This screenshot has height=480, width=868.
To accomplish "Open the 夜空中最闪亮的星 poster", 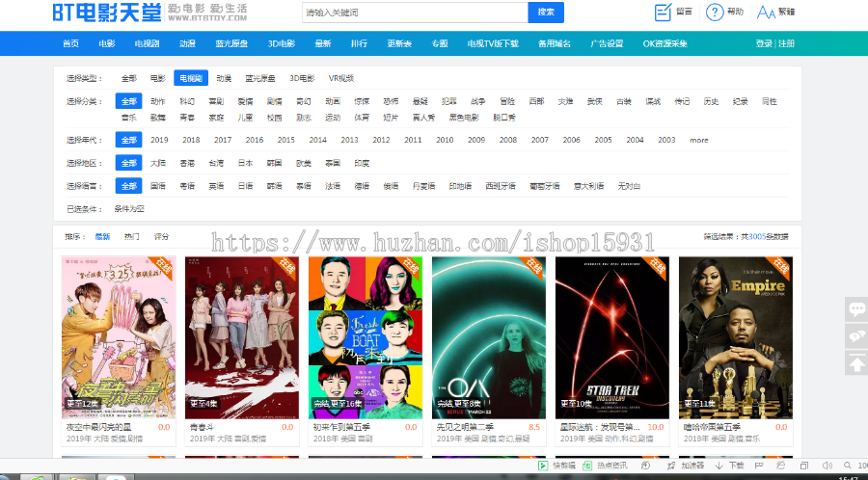I will (x=119, y=337).
